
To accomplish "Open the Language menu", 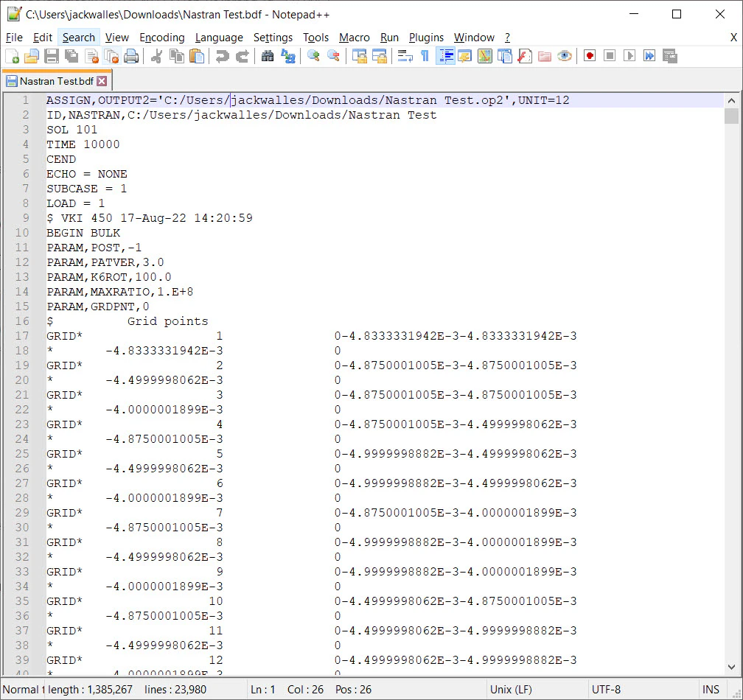I will coord(219,37).
